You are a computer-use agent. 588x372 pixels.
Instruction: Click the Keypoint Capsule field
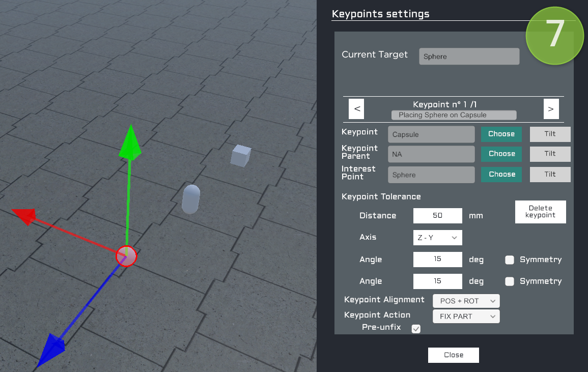pyautogui.click(x=431, y=134)
